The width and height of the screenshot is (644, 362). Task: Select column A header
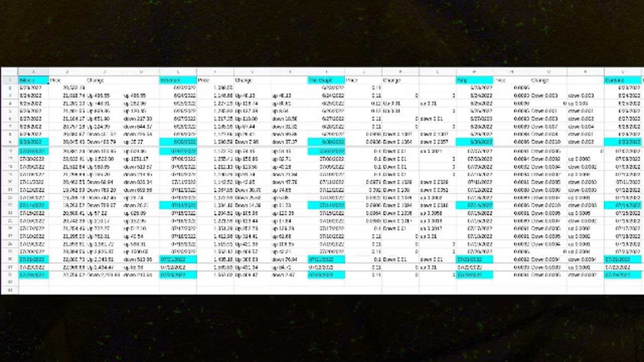pyautogui.click(x=33, y=72)
